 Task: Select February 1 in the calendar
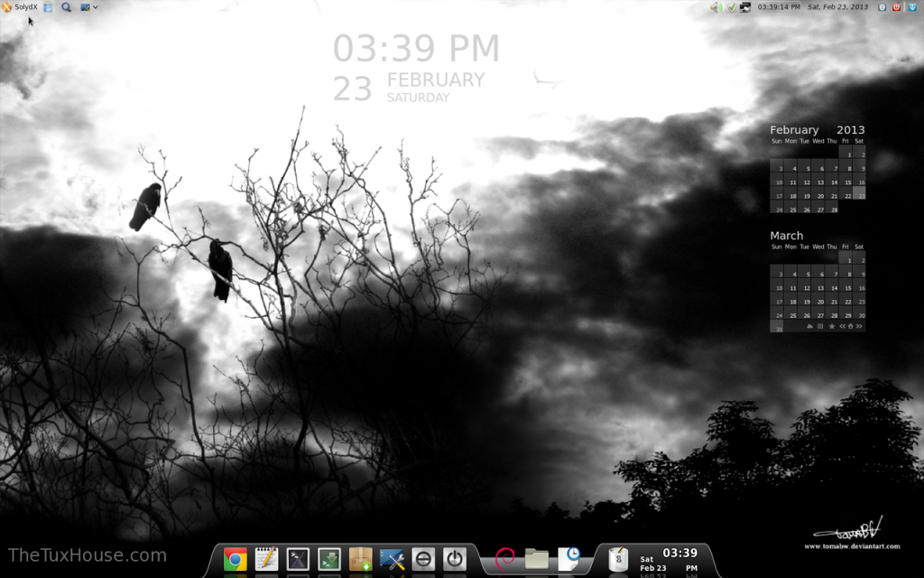[x=845, y=153]
